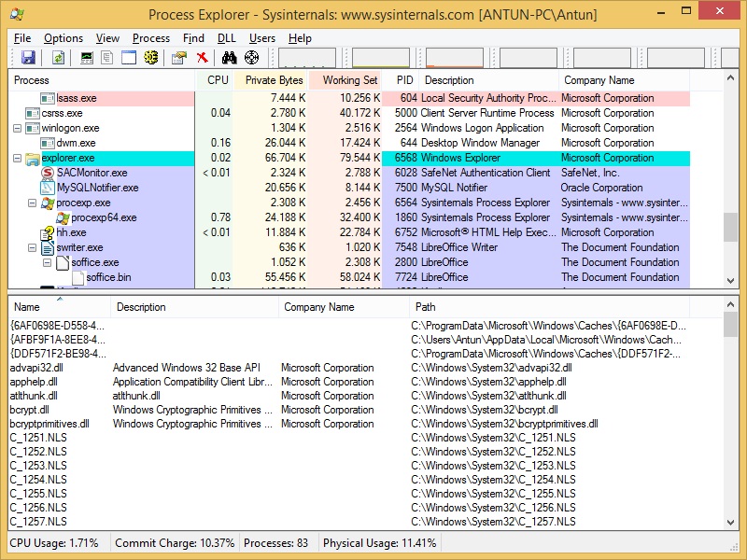Select advapi32.dll in the DLL pane
This screenshot has width=747, height=560.
[45, 367]
